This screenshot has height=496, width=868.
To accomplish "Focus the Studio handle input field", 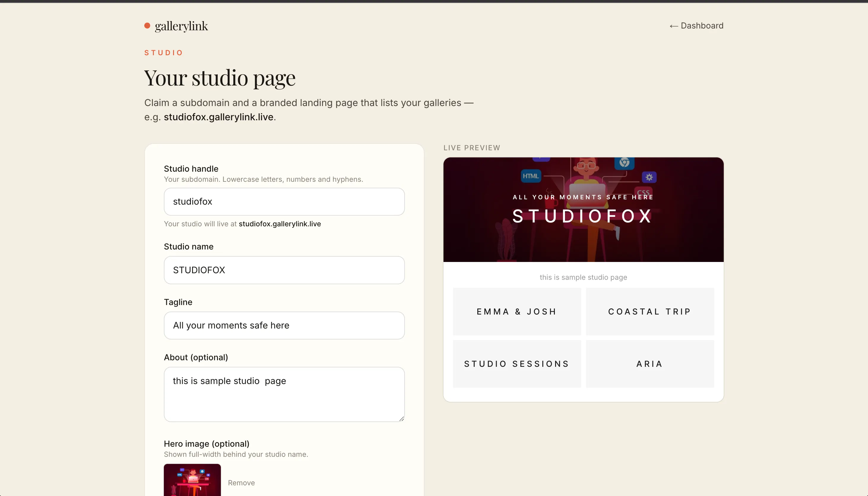I will (284, 201).
